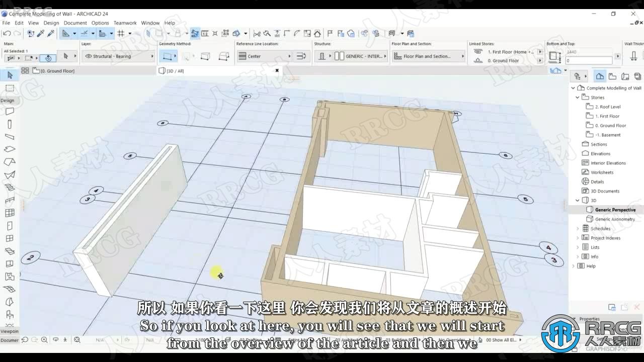Switch Navigator to View Map icon
The image size is (644, 362).
tap(612, 76)
